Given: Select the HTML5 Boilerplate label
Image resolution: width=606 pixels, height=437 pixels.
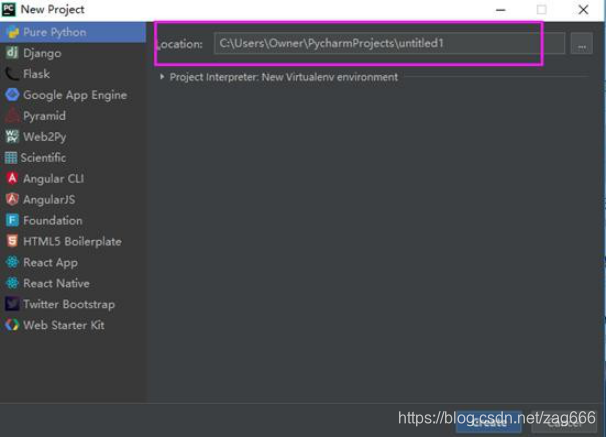Looking at the screenshot, I should (x=72, y=241).
